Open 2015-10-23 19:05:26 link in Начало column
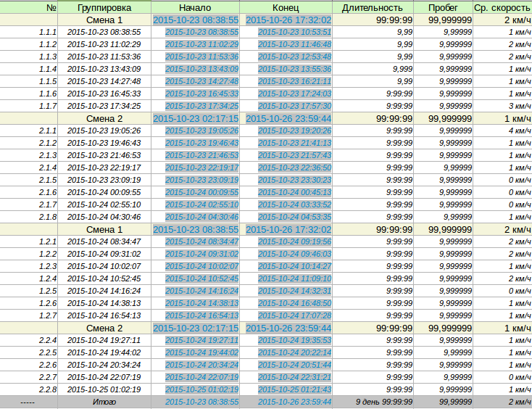Viewport: 532px width, 409px height. 201,131
